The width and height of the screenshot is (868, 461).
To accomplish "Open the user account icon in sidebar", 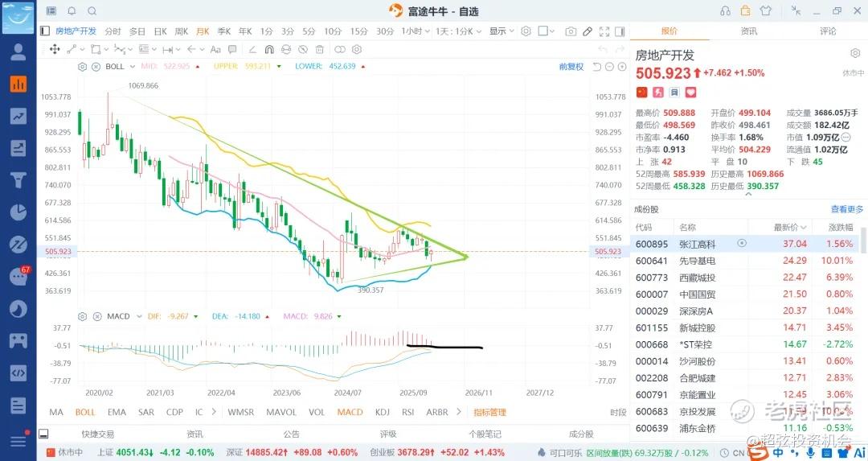I will click(x=18, y=51).
